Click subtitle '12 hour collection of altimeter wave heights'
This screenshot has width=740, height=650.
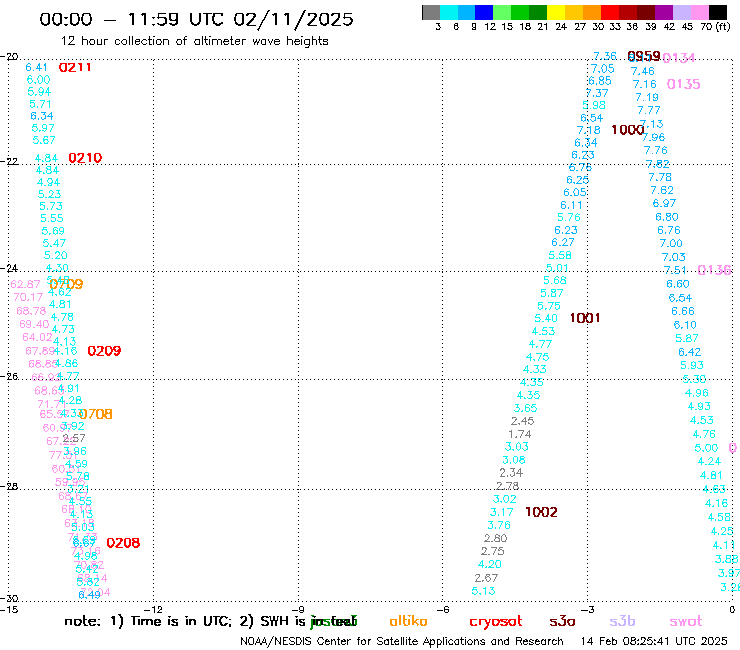coord(195,41)
